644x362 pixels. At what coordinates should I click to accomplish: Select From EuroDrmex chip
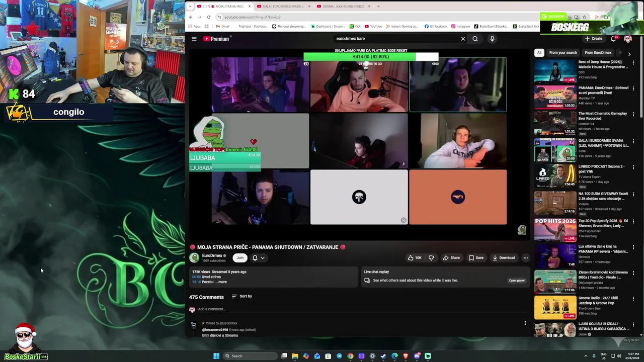598,53
